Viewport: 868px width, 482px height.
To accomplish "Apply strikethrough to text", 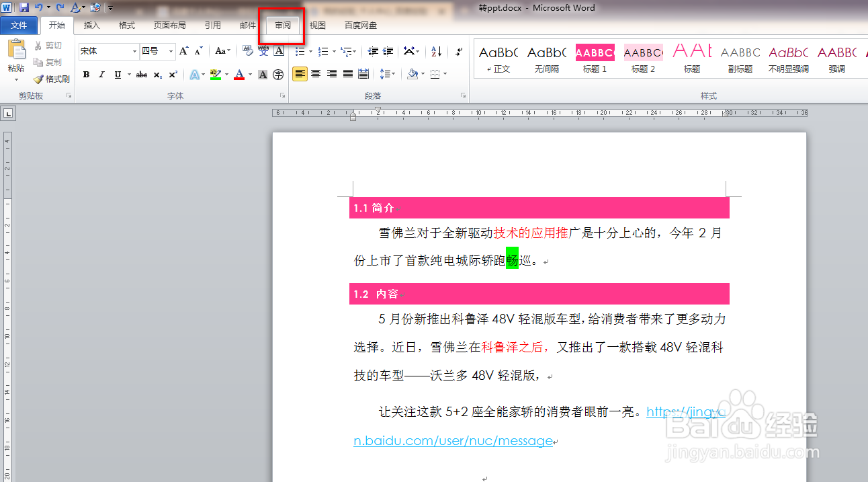I will (141, 75).
